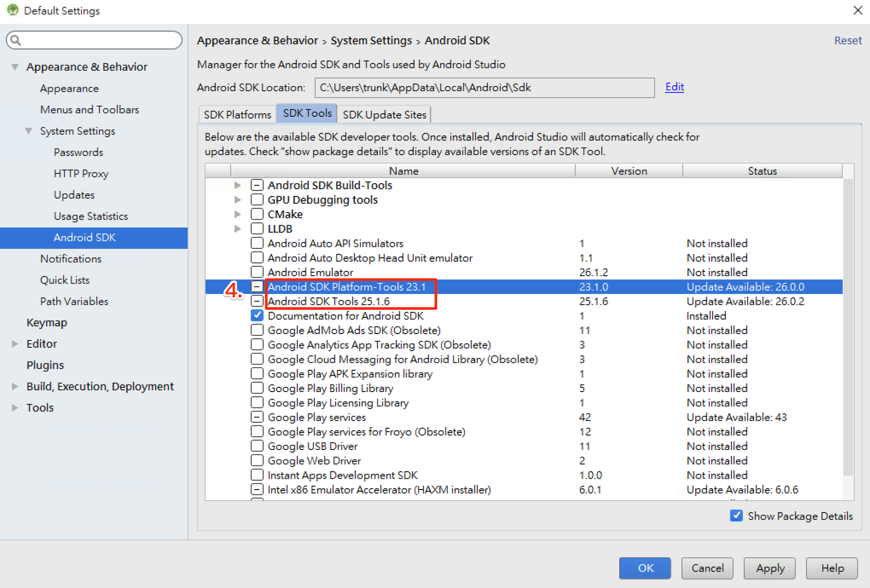870x588 pixels.
Task: Click the search magnifier icon
Action: pyautogui.click(x=16, y=41)
